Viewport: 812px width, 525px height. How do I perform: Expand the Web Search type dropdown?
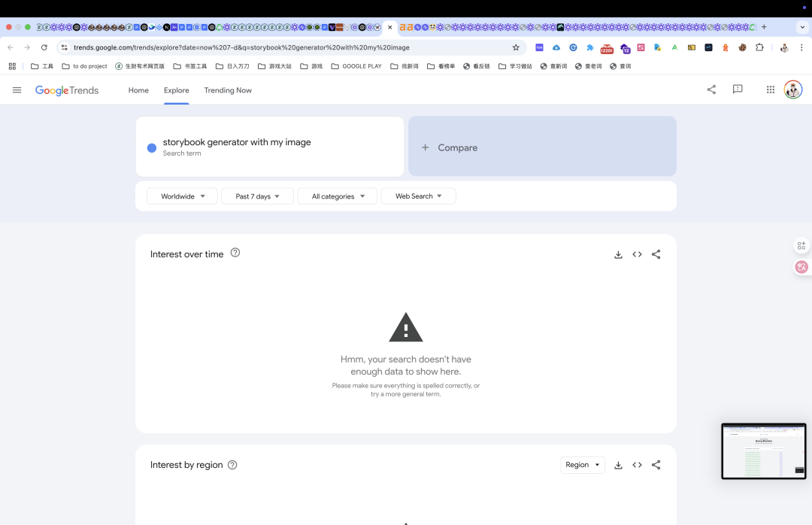coord(419,196)
